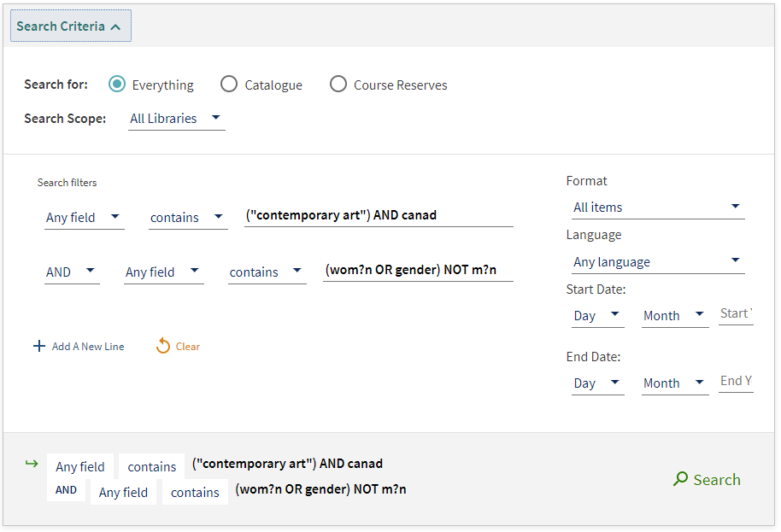Open the Format All items dropdown
The height and width of the screenshot is (532, 781).
click(658, 207)
